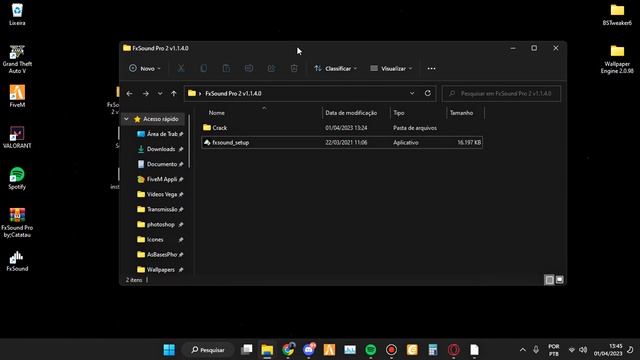Viewport: 640px width, 360px height.
Task: Click the Delete trash icon
Action: pyautogui.click(x=294, y=69)
